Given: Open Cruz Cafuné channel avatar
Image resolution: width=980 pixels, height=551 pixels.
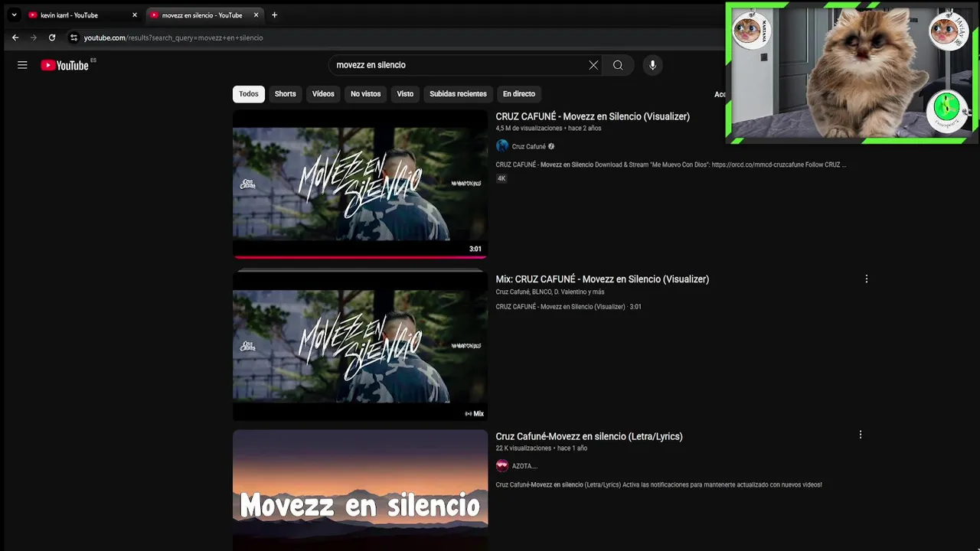Looking at the screenshot, I should [502, 146].
